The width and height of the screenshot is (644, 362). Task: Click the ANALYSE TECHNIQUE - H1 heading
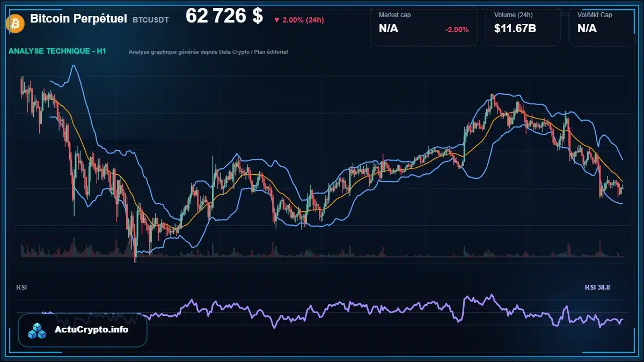click(57, 51)
